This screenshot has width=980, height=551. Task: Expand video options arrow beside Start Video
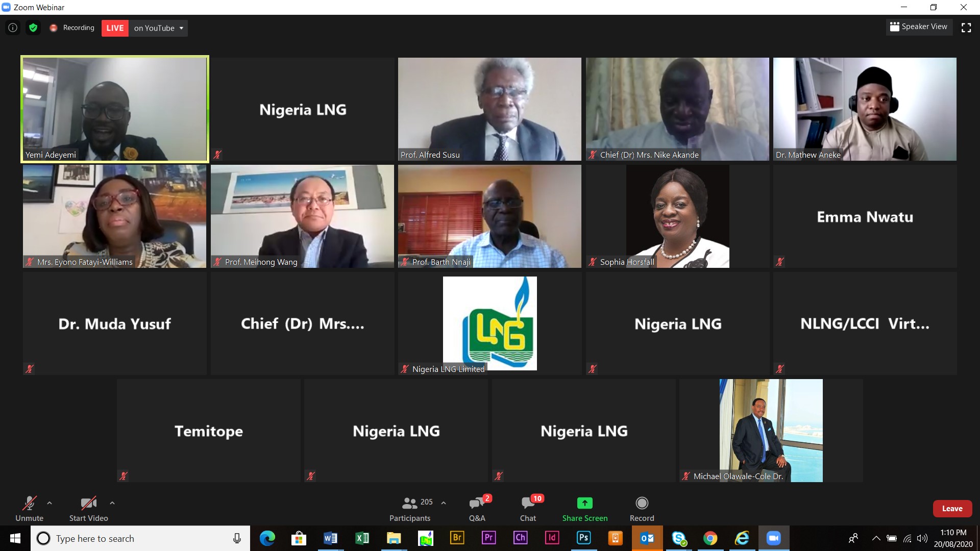(112, 503)
